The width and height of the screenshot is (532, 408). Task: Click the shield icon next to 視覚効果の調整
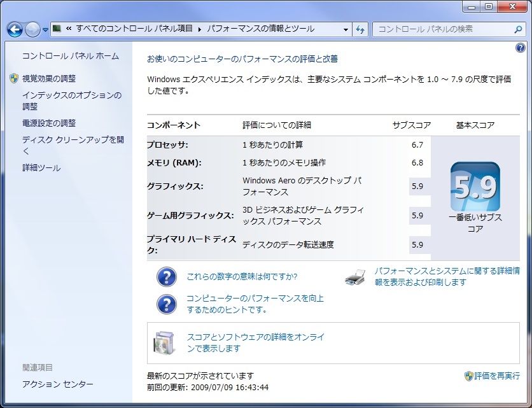click(14, 78)
